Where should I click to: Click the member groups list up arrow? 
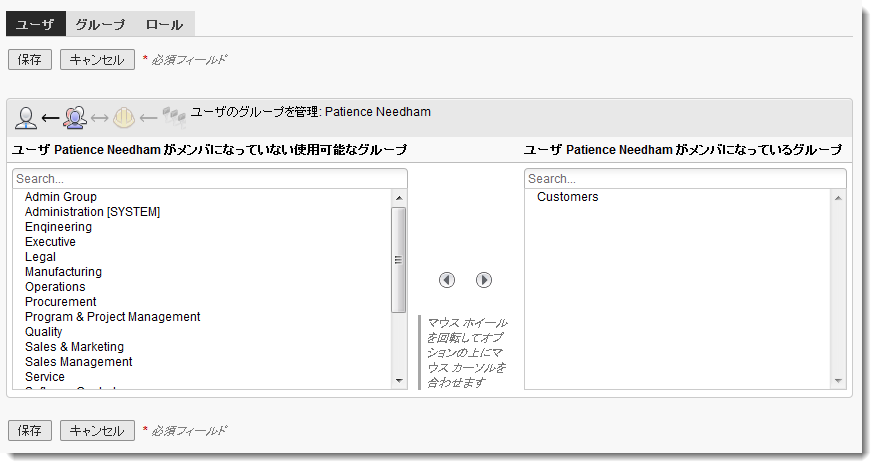[838, 198]
